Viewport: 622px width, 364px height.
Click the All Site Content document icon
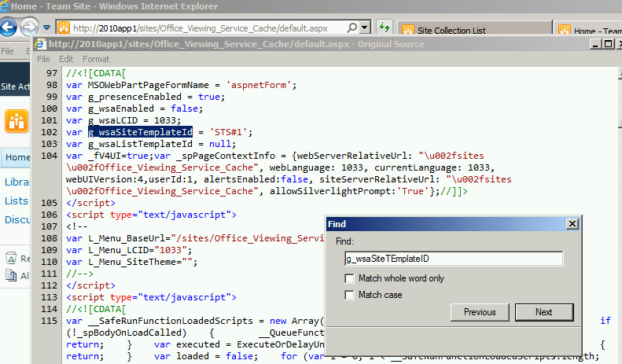point(11,275)
